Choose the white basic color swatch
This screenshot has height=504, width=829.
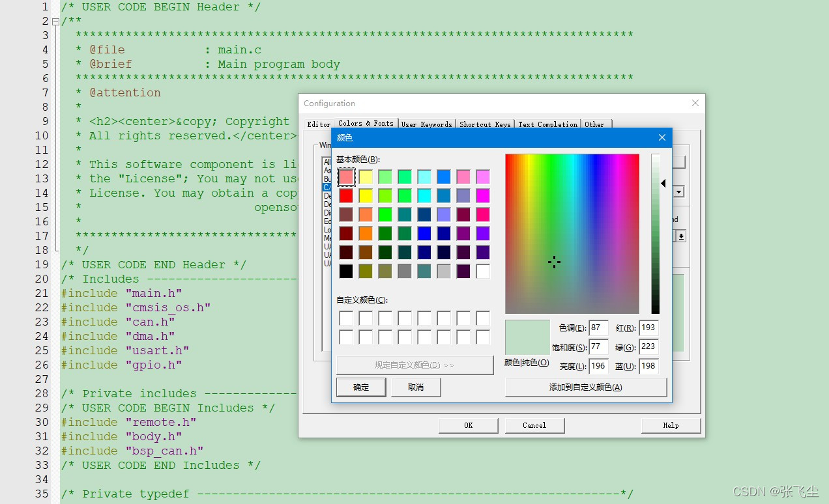coord(483,271)
